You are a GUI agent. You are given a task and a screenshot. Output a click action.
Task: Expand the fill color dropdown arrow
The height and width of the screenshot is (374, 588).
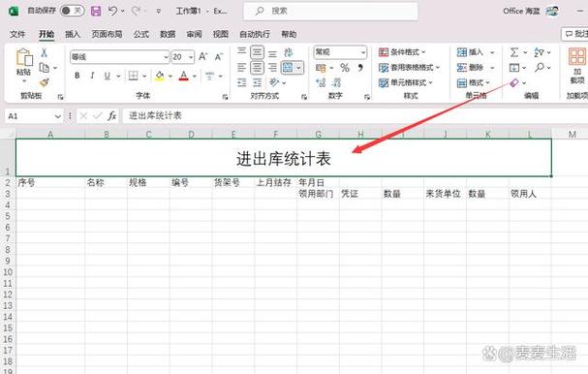click(170, 77)
